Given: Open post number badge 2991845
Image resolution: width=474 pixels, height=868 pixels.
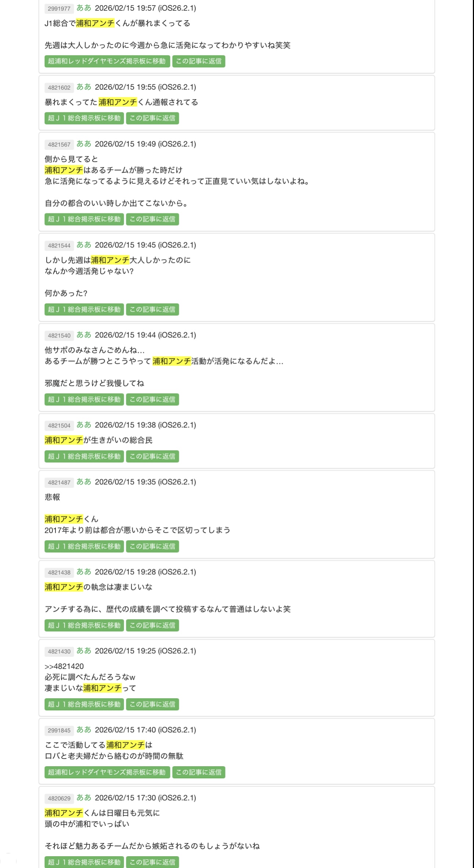Looking at the screenshot, I should click(59, 731).
